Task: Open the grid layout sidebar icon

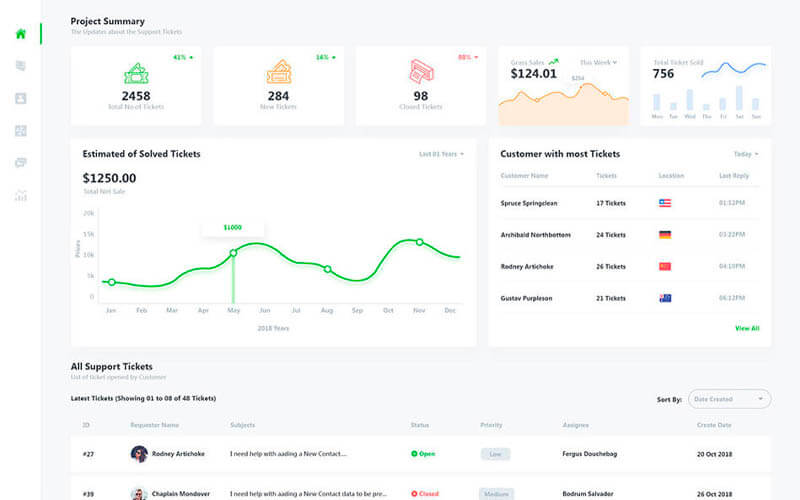Action: coord(20,131)
